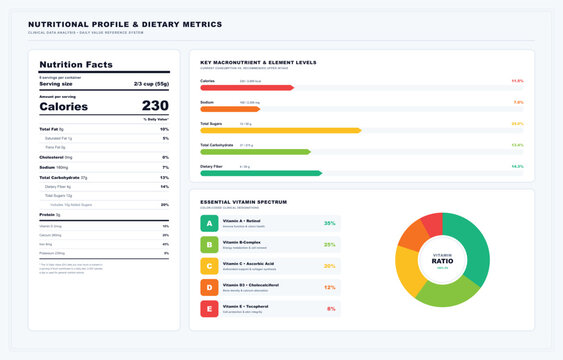
Task: Click the Dietary Fiber label above the teal bar
Action: pos(211,167)
